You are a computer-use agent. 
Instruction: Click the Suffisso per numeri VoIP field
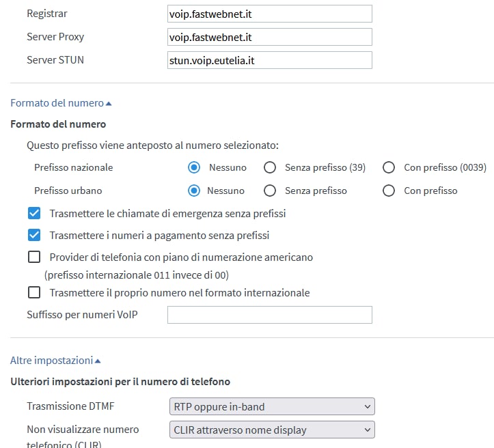click(270, 315)
